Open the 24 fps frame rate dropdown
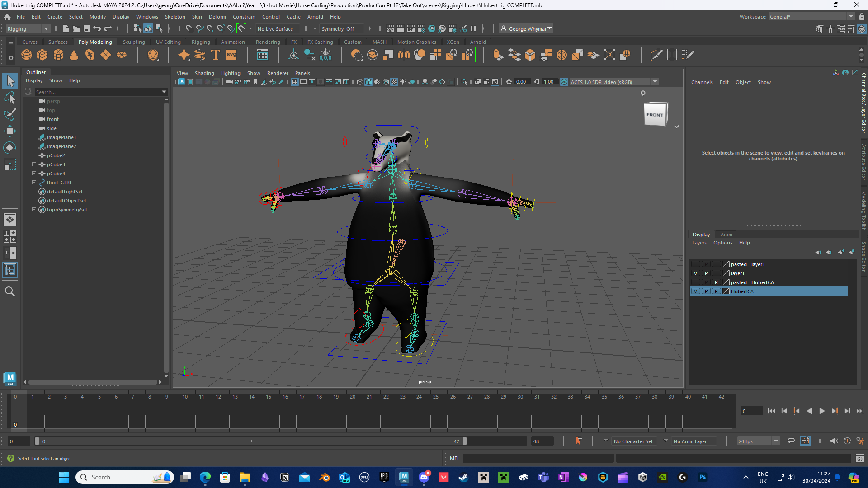This screenshot has height=488, width=868. click(758, 441)
